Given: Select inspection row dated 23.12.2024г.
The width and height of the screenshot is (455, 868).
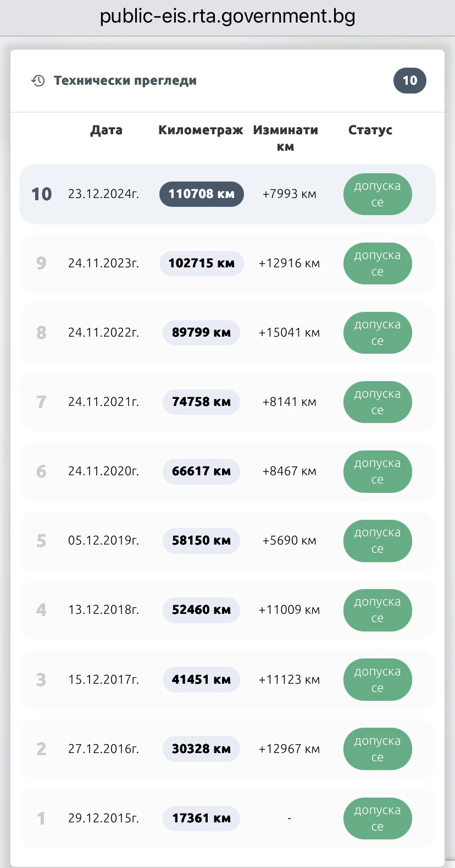Looking at the screenshot, I should coord(227,194).
